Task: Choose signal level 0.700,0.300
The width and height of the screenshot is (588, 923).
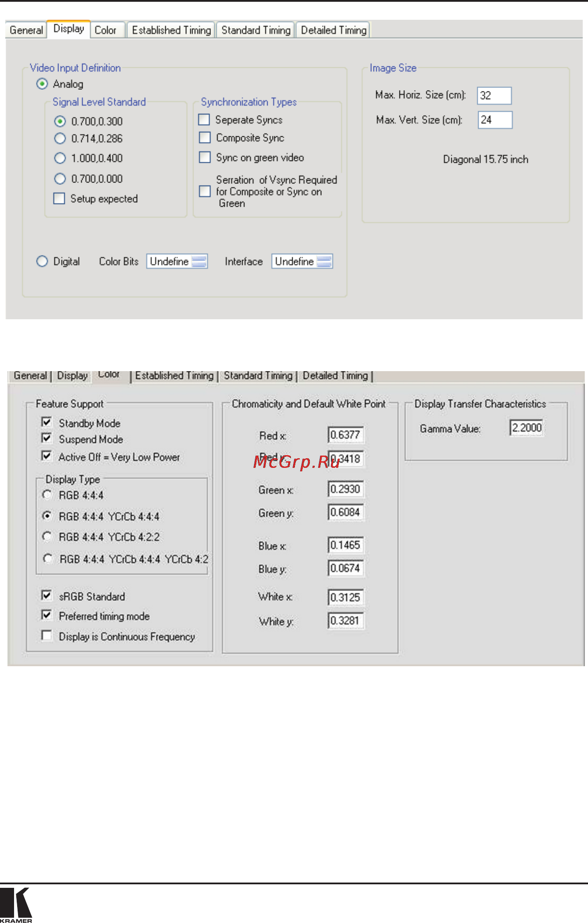Action: (60, 121)
